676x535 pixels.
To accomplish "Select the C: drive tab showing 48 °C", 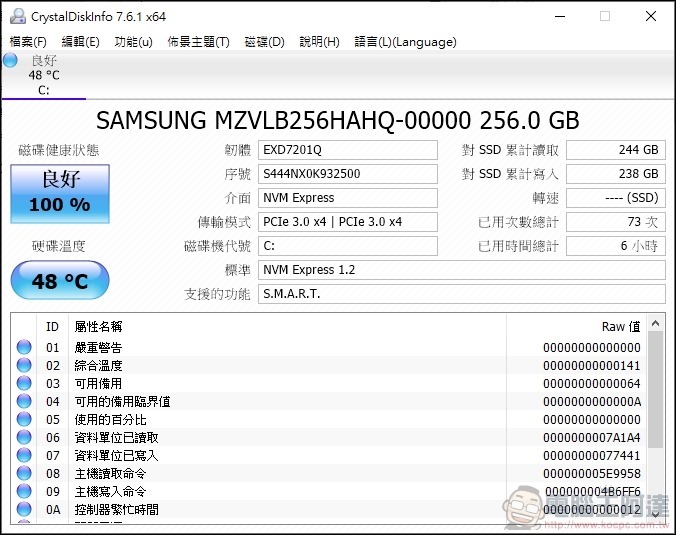I will coord(44,75).
